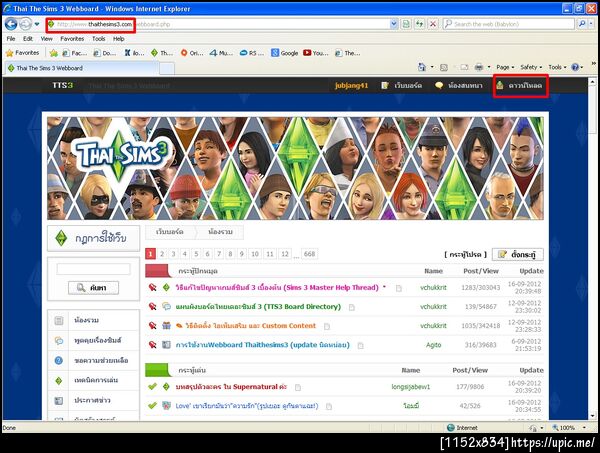Click the sidebar search button with magnifier

(x=93, y=288)
